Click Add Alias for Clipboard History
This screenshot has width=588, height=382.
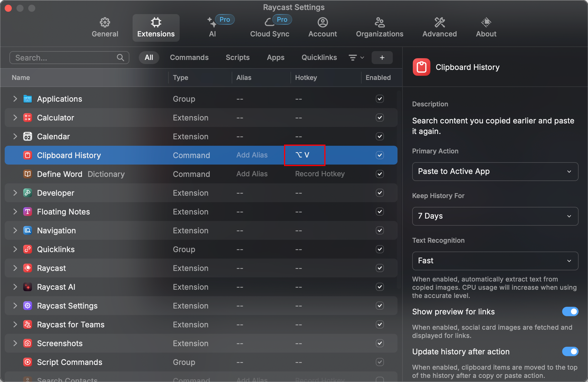pos(252,155)
